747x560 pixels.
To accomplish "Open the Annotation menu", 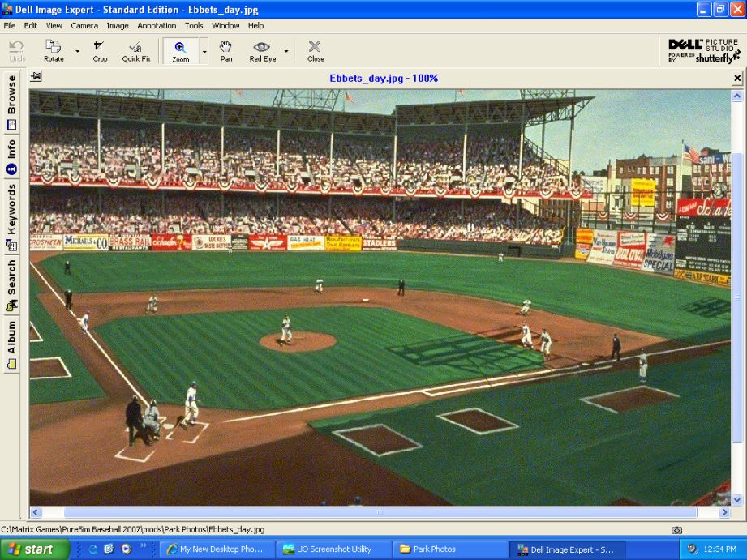I will pyautogui.click(x=157, y=26).
